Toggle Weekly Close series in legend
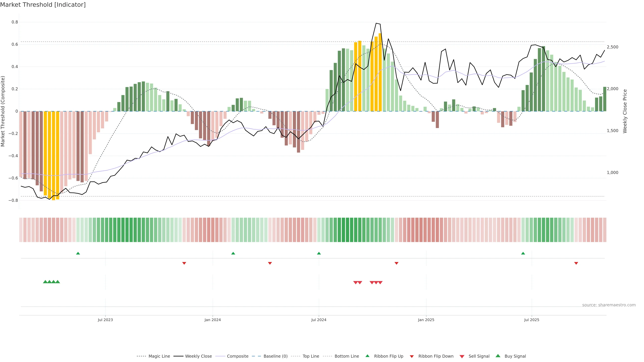Screen dimensions: 644x362 point(198,356)
